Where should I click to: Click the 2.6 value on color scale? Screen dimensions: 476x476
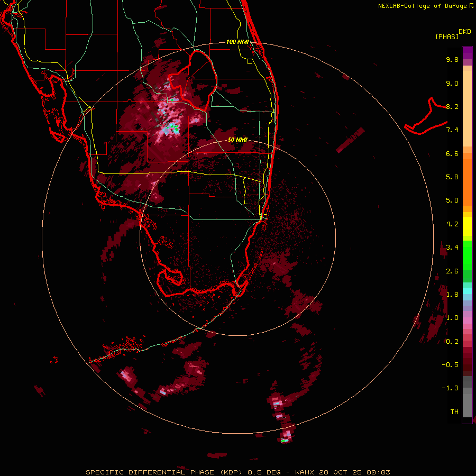(452, 271)
